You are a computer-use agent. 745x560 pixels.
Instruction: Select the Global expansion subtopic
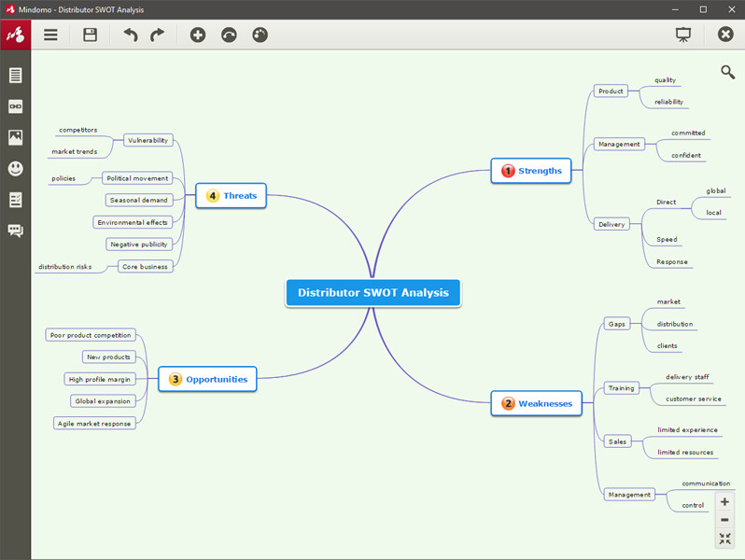[103, 401]
